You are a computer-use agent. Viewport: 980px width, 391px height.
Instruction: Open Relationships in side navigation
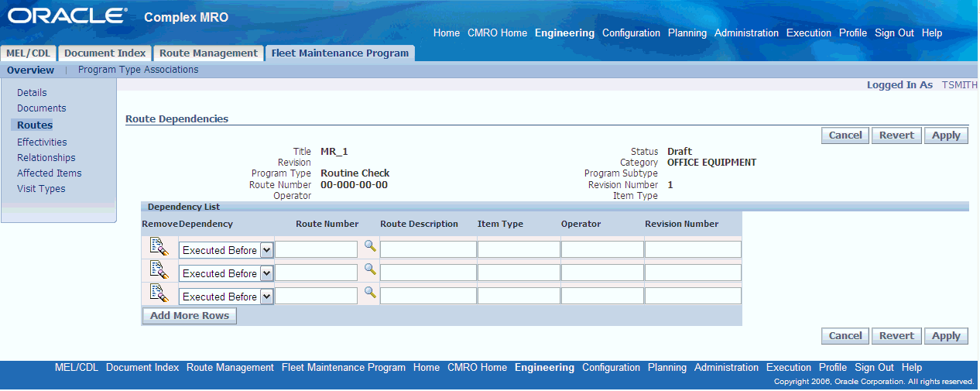[x=46, y=158]
